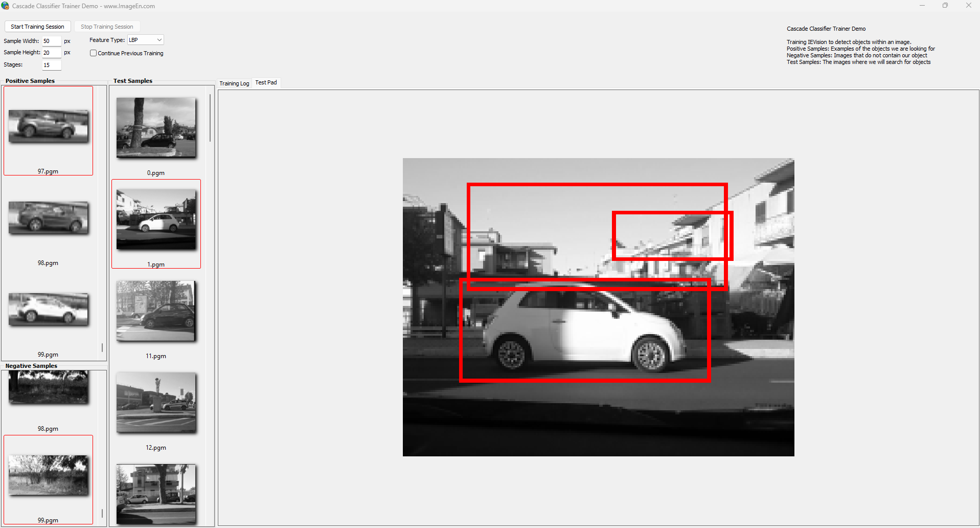Select positive sample 99.pgm white car thumbnail

pyautogui.click(x=49, y=309)
